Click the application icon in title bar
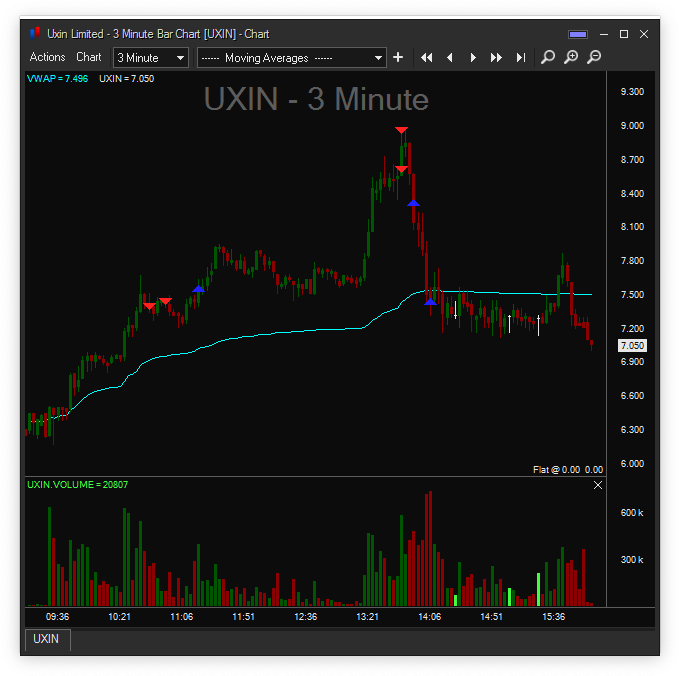This screenshot has width=679, height=676. click(x=35, y=33)
